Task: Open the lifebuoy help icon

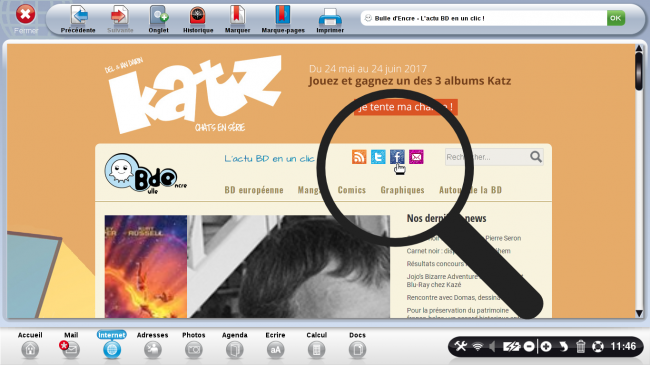Action: pyautogui.click(x=597, y=346)
